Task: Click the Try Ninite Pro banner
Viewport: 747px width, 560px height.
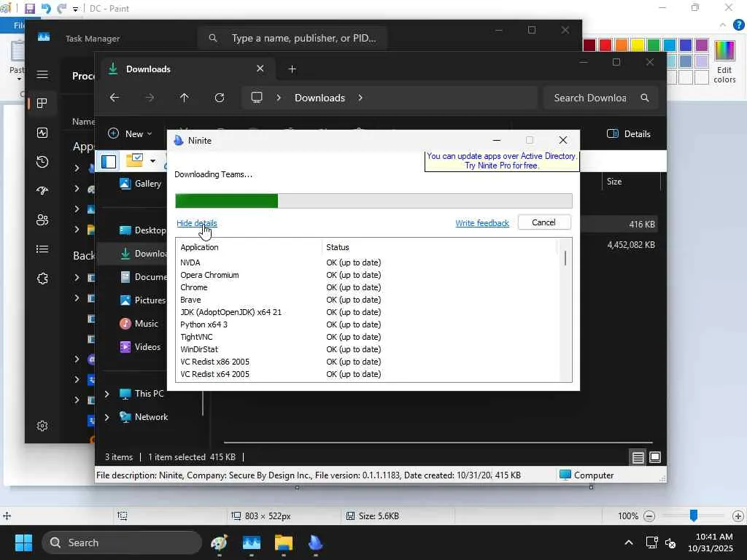Action: click(502, 161)
